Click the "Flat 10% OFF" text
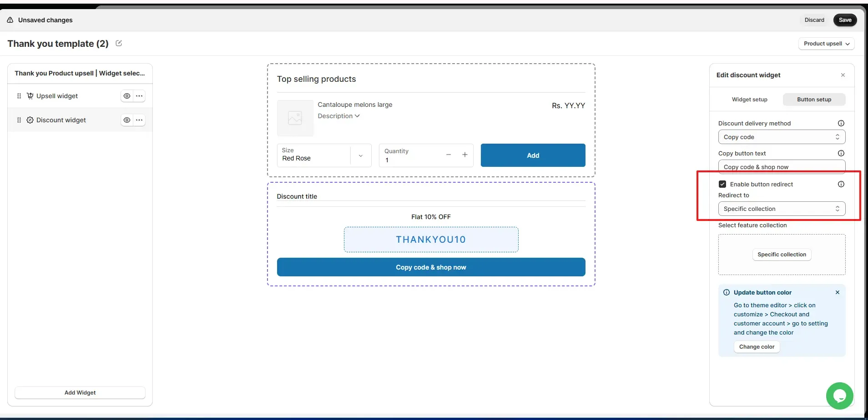Viewport: 868px width, 420px height. (x=431, y=217)
